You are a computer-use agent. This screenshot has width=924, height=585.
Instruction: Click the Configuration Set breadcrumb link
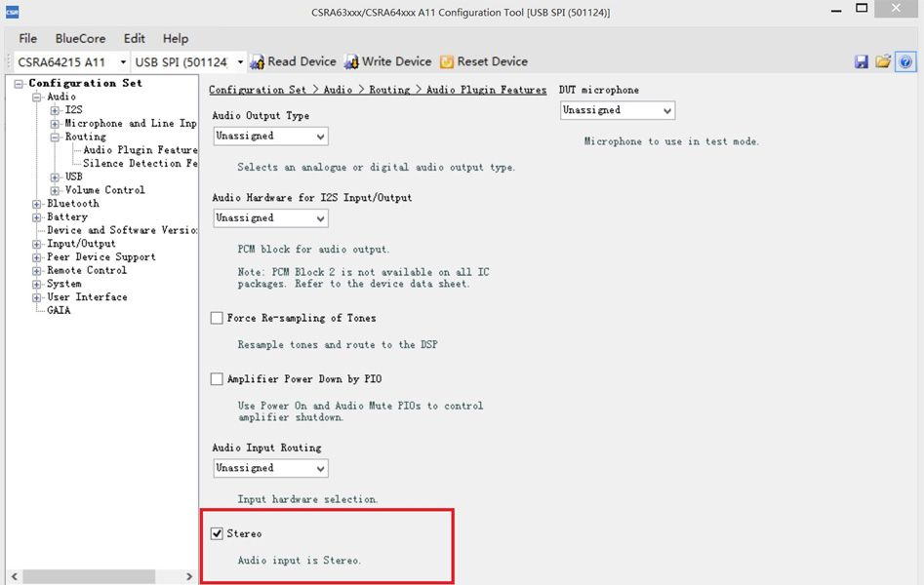(258, 90)
